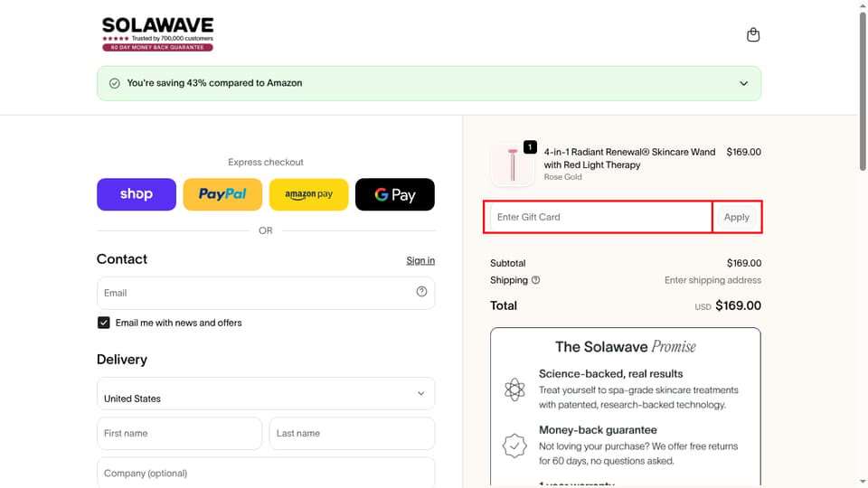Click the Express checkout label
Image resolution: width=868 pixels, height=488 pixels.
pos(266,162)
